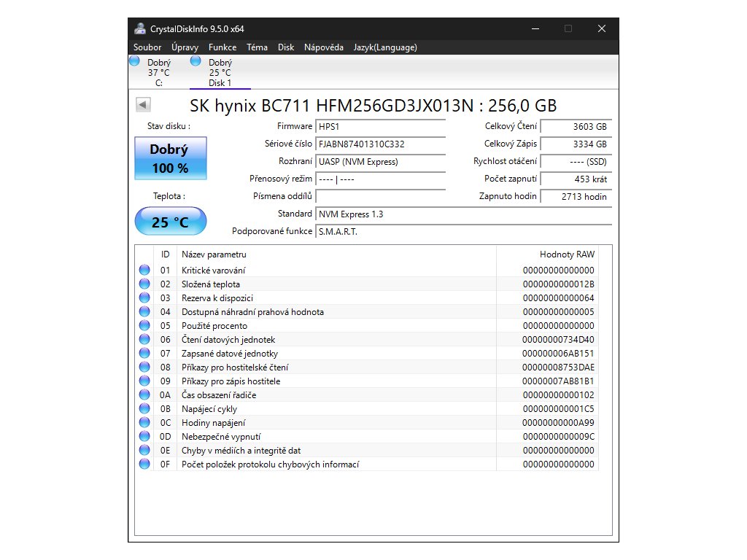Click the previous disk arrow button
The image size is (747, 560).
(x=144, y=105)
